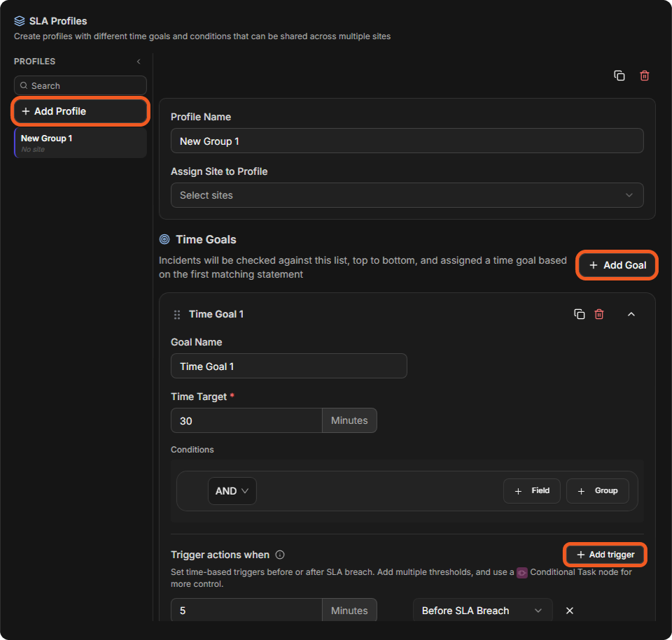This screenshot has height=640, width=672.
Task: Delete the profile with top trash icon
Action: (644, 76)
